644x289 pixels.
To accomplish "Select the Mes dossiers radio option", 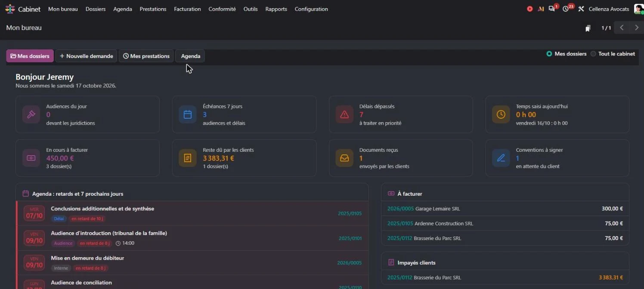I will (x=549, y=54).
